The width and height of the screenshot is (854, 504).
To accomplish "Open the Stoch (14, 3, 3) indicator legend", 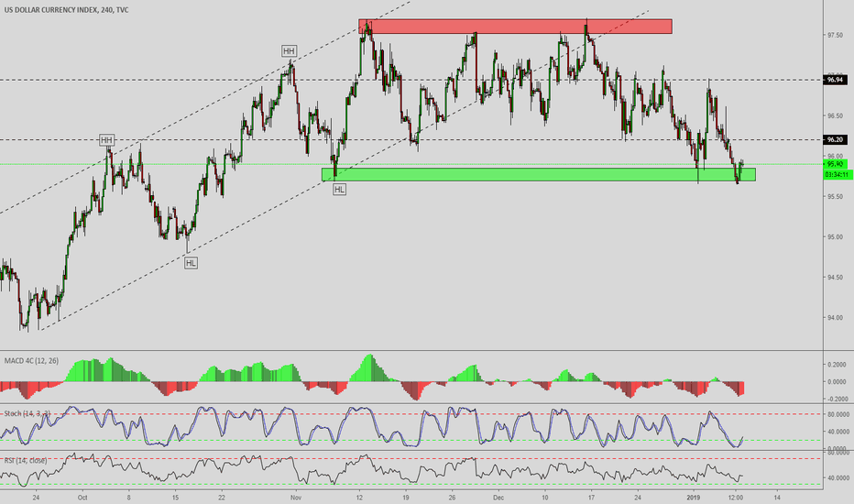I will [27, 413].
